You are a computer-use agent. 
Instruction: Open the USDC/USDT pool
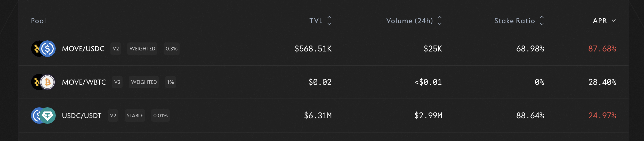pos(82,116)
